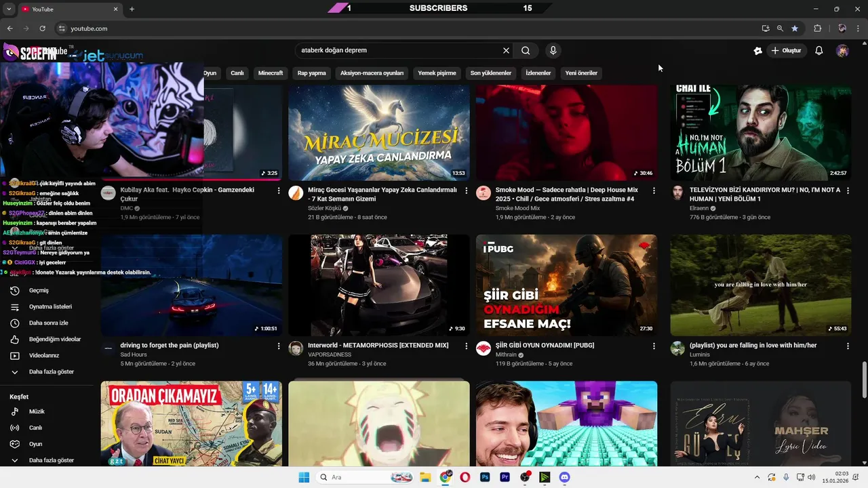Expand Daha fazla göster under Videolarınız
The height and width of the screenshot is (488, 868).
click(51, 372)
